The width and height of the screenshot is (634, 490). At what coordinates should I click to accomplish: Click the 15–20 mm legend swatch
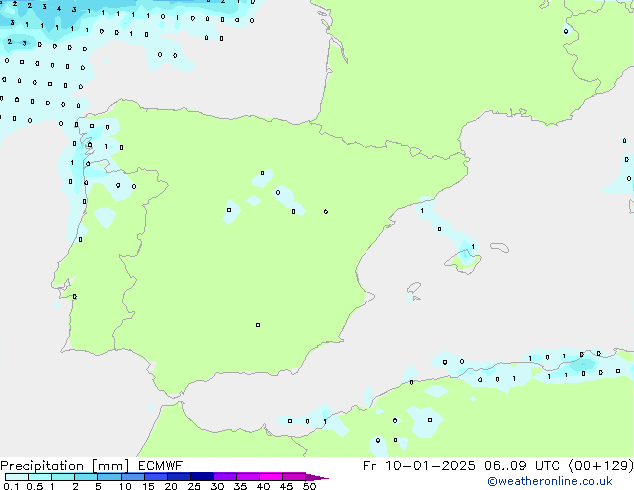click(x=156, y=477)
